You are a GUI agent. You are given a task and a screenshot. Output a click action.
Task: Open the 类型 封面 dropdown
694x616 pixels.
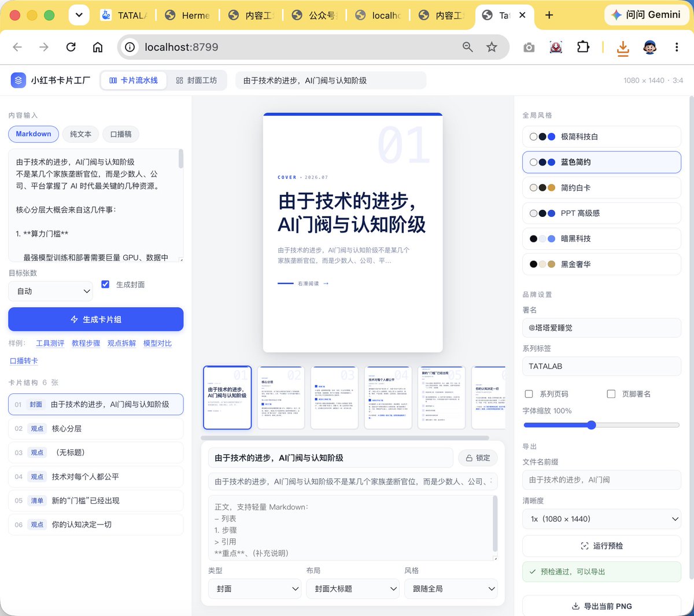(x=254, y=589)
